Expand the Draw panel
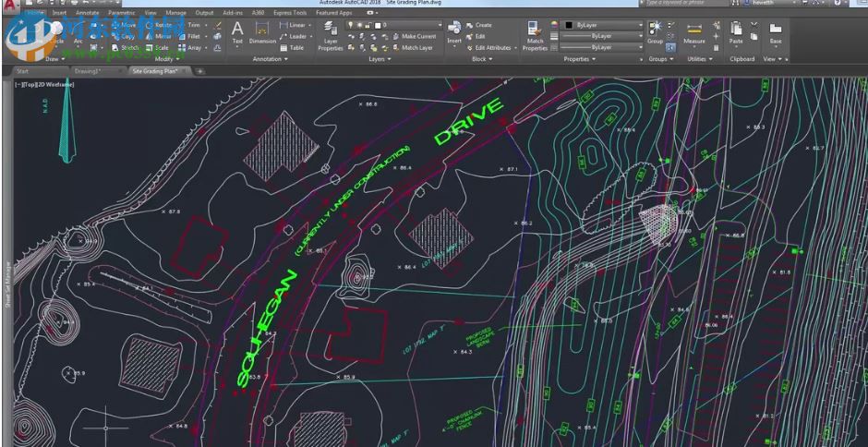The image size is (868, 447). tap(54, 59)
